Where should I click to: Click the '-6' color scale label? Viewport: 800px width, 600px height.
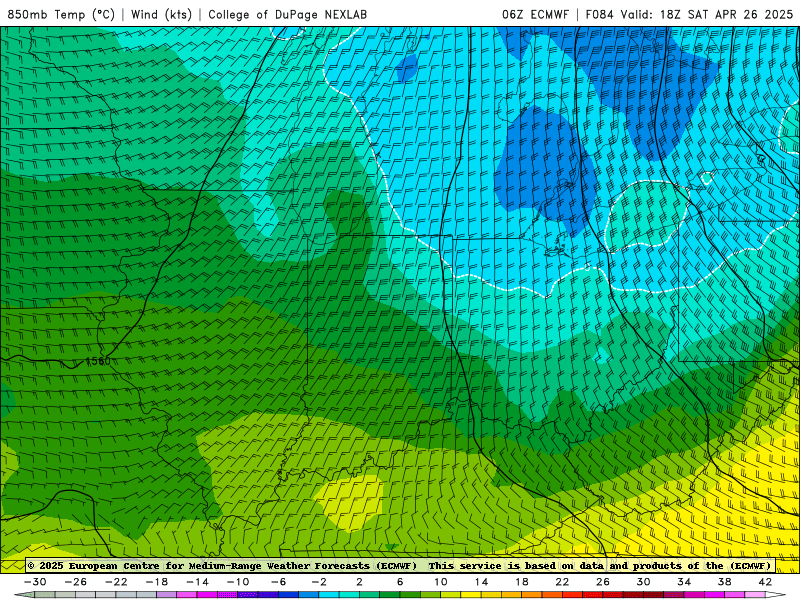tap(279, 582)
